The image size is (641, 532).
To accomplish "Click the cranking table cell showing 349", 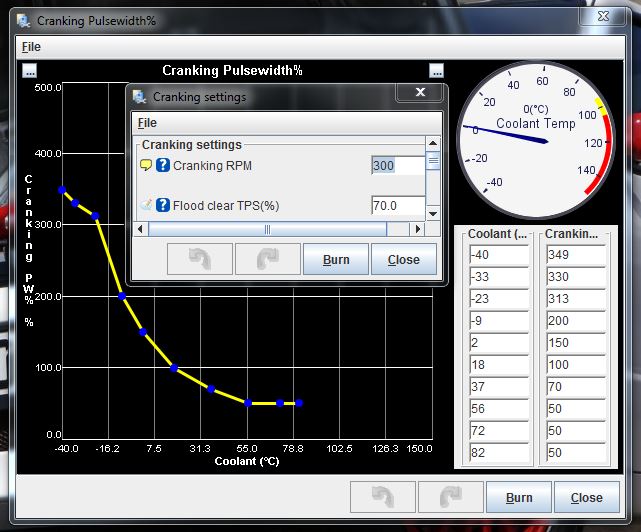I will (577, 255).
